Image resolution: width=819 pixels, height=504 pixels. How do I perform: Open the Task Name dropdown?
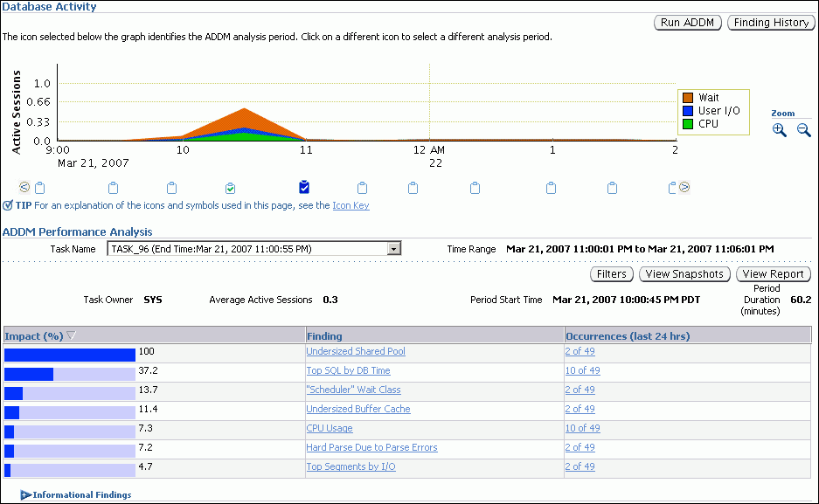394,249
